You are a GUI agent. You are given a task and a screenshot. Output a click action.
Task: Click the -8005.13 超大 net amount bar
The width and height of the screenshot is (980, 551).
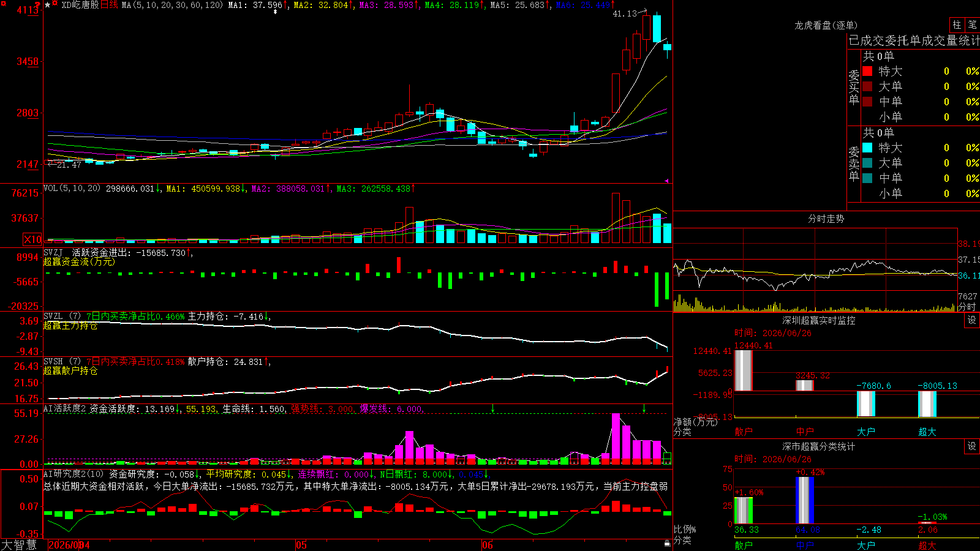tap(927, 404)
